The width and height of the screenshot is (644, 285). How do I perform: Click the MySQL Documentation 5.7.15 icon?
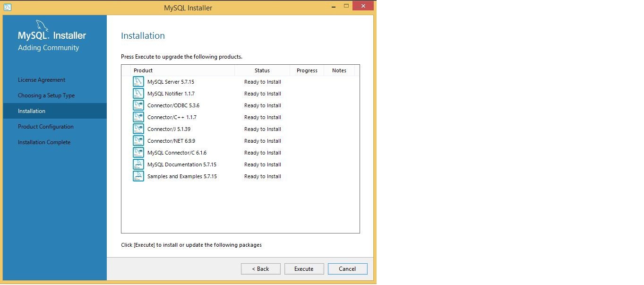click(x=138, y=164)
